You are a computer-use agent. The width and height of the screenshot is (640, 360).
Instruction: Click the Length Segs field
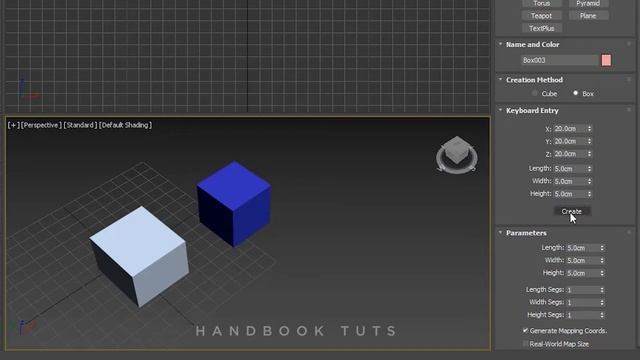click(x=582, y=290)
